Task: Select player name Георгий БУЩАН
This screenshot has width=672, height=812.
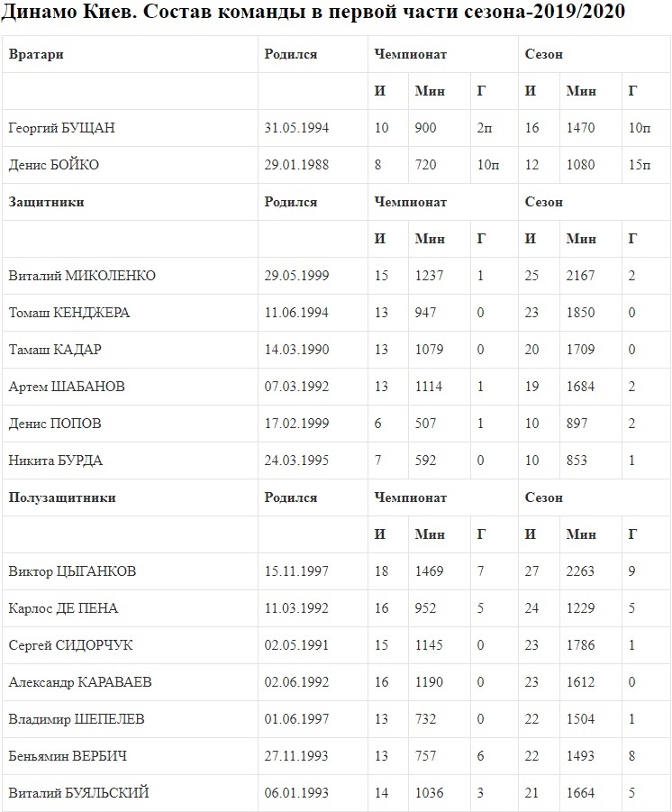Action: click(61, 128)
